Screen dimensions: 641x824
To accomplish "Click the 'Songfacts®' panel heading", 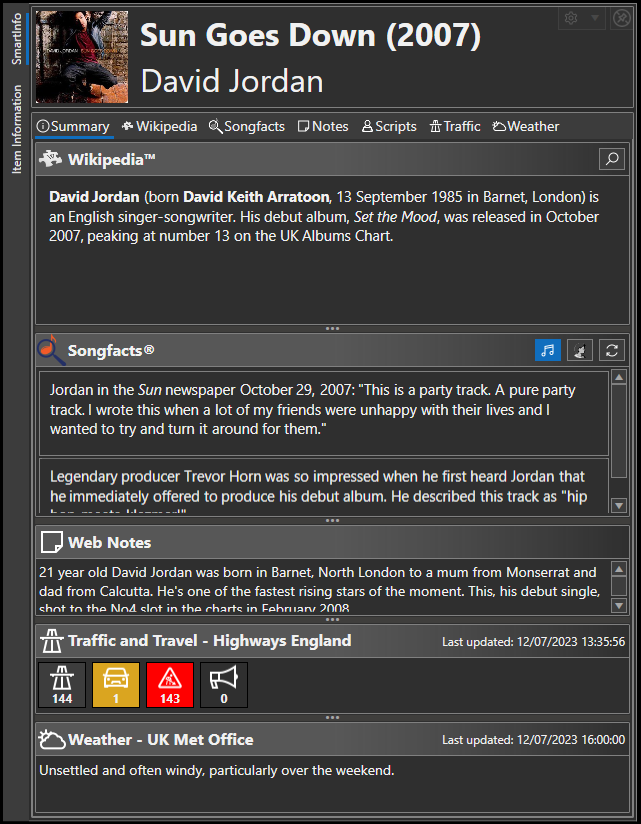I will coord(111,351).
